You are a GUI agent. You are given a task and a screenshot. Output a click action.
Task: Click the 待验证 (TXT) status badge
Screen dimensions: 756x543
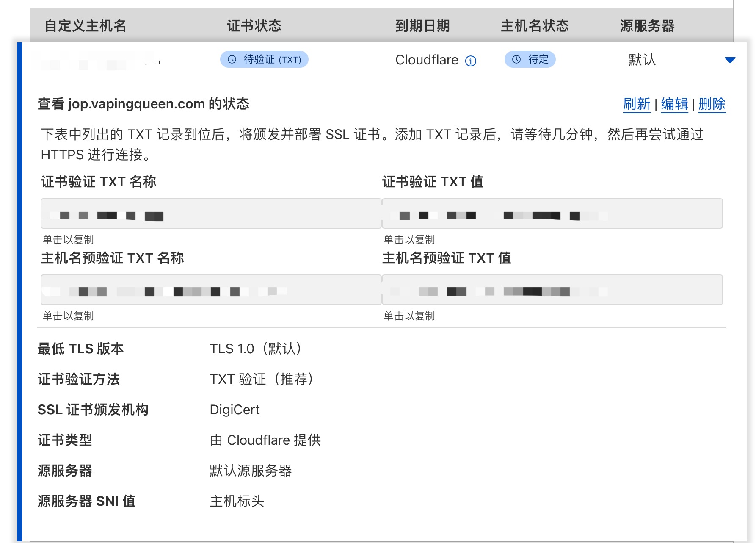[264, 59]
